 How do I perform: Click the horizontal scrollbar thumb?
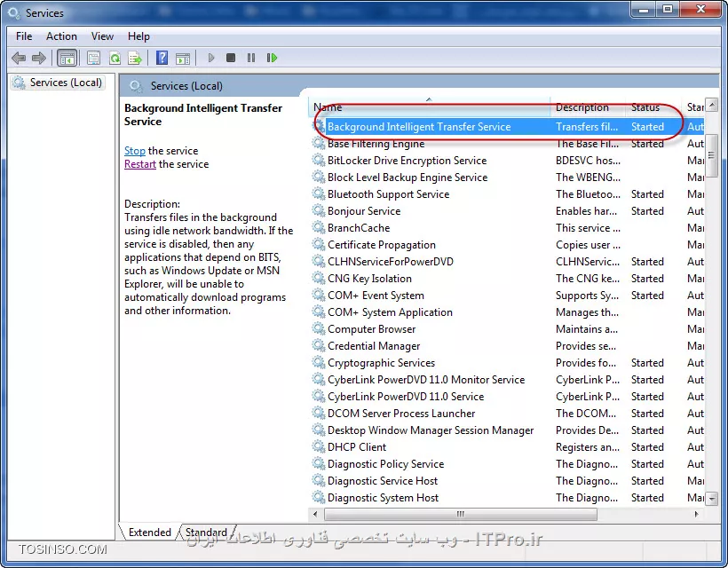[x=461, y=514]
